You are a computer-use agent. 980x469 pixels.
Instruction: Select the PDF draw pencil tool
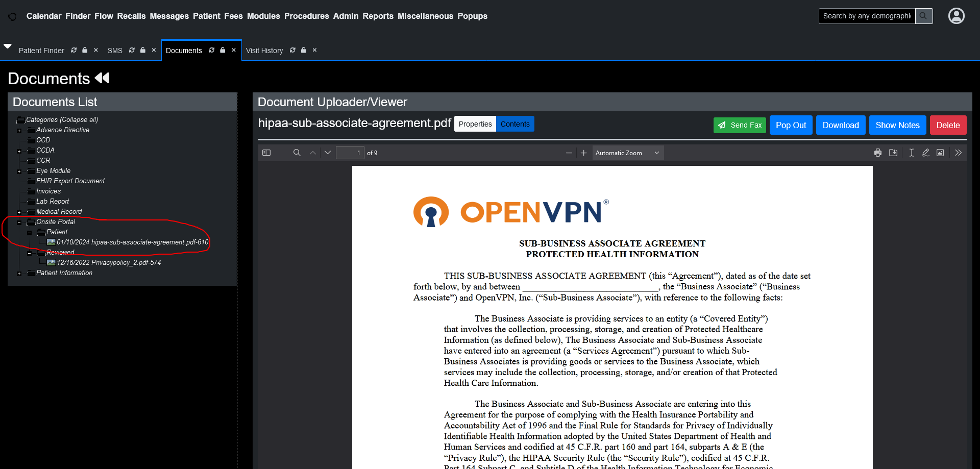pos(925,153)
